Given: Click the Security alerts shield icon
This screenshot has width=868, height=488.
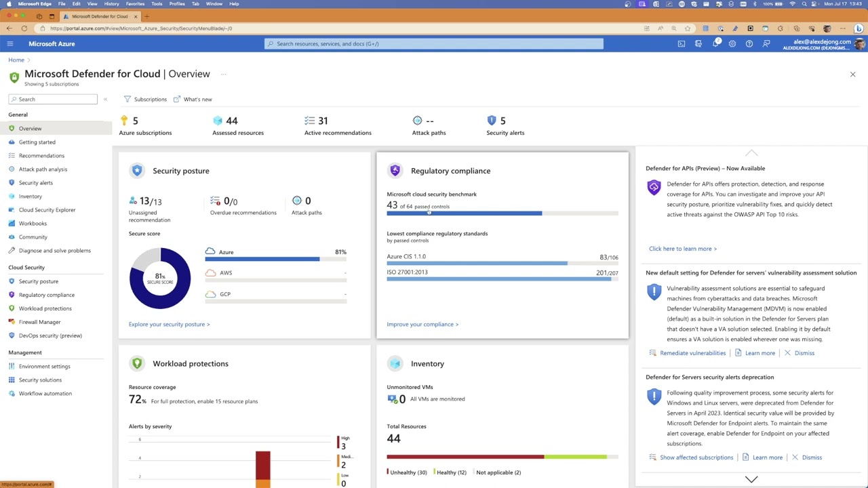Looking at the screenshot, I should [x=492, y=121].
